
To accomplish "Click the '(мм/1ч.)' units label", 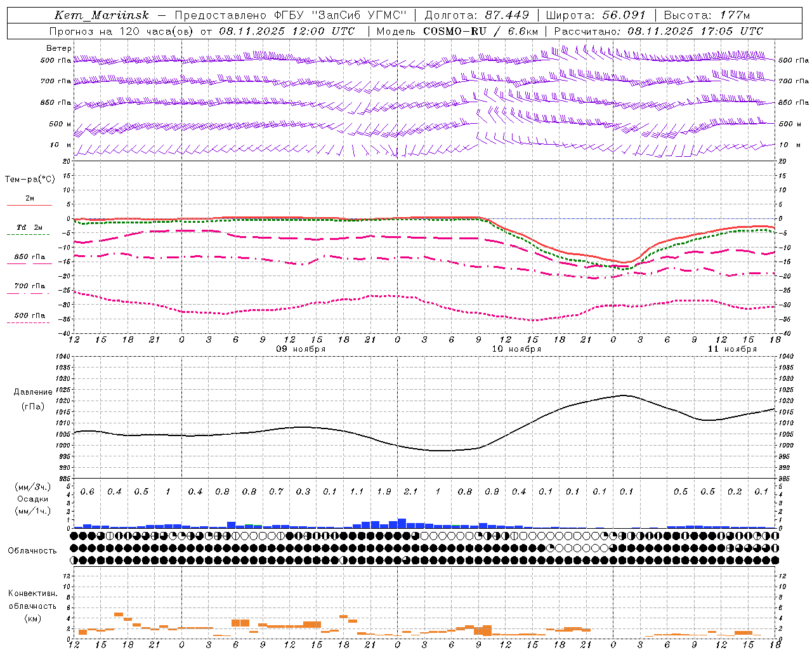I will click(33, 511).
